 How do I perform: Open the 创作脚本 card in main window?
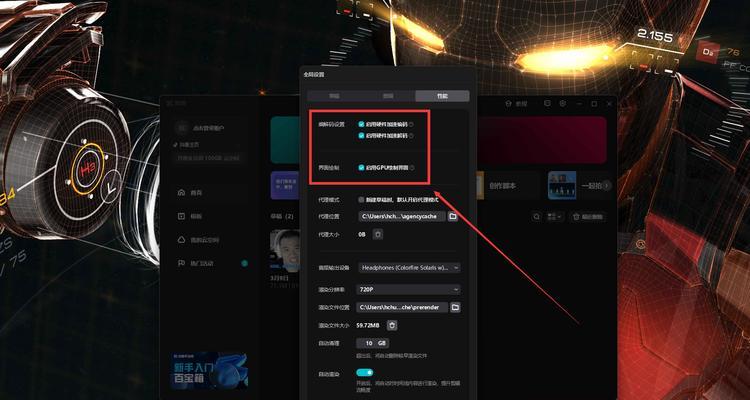click(x=507, y=186)
